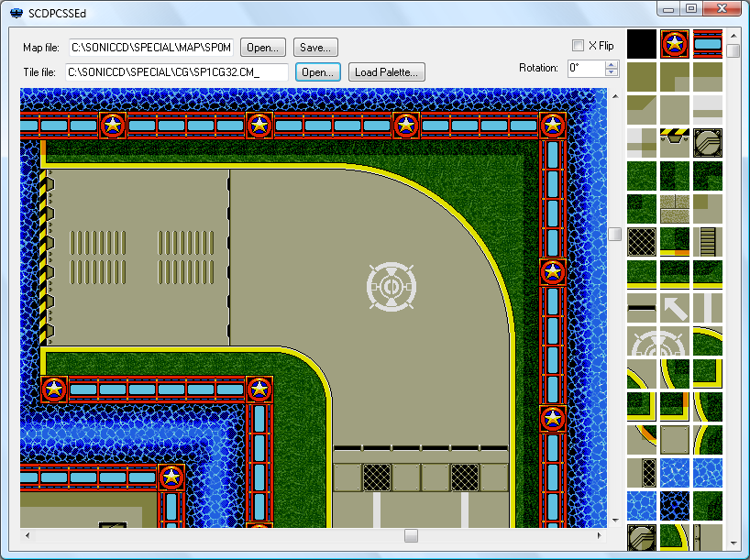Click the tile palette scrollbar thumb
Image resolution: width=750 pixels, height=560 pixels.
733,50
